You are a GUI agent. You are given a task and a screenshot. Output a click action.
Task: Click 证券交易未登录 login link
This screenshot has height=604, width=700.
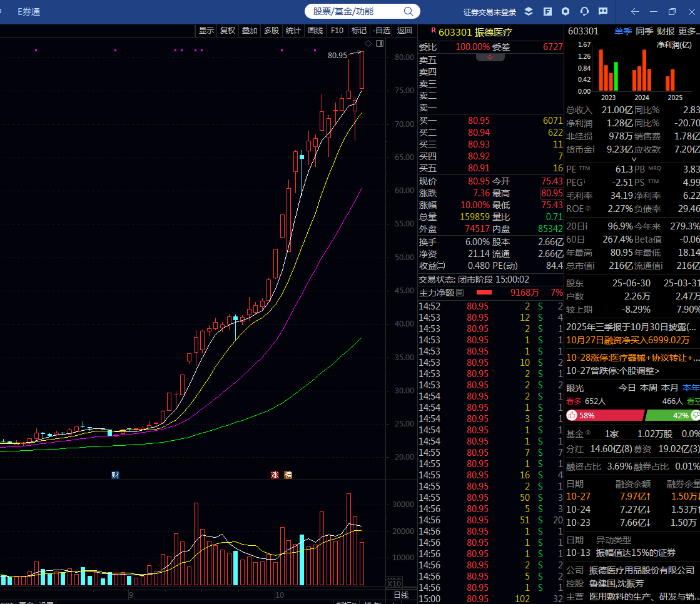pyautogui.click(x=489, y=12)
